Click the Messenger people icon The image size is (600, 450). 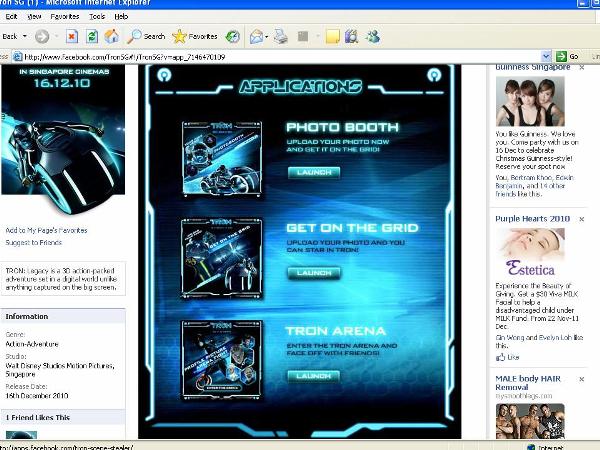tap(373, 37)
